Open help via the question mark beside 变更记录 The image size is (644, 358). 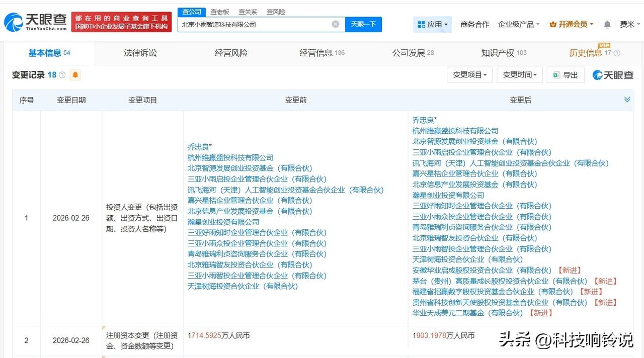point(61,74)
